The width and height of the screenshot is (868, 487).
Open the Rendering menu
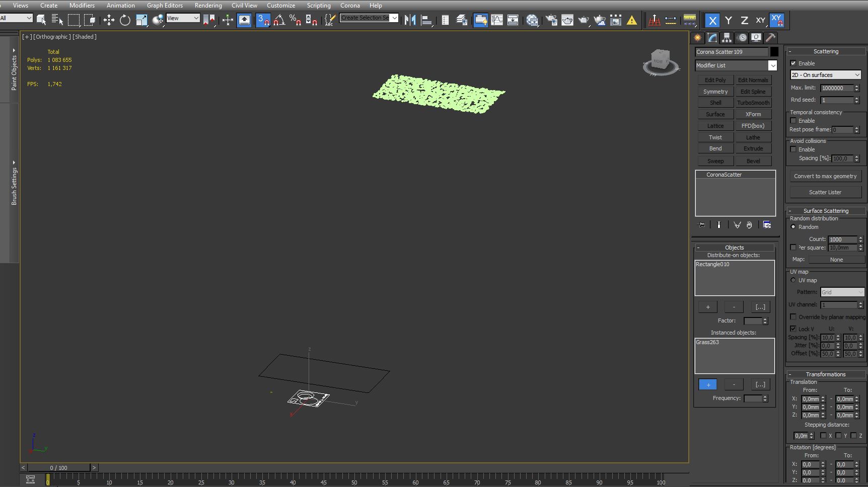(208, 6)
